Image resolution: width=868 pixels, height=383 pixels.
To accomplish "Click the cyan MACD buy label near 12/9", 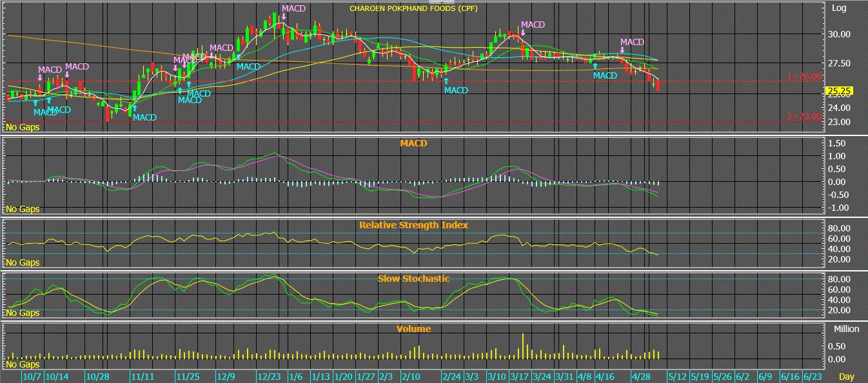I will click(248, 66).
